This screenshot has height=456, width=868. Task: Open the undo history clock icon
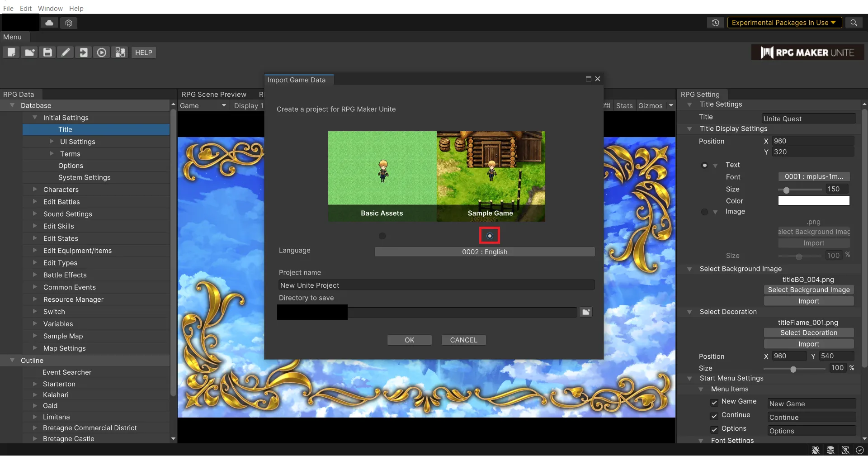[x=715, y=23]
